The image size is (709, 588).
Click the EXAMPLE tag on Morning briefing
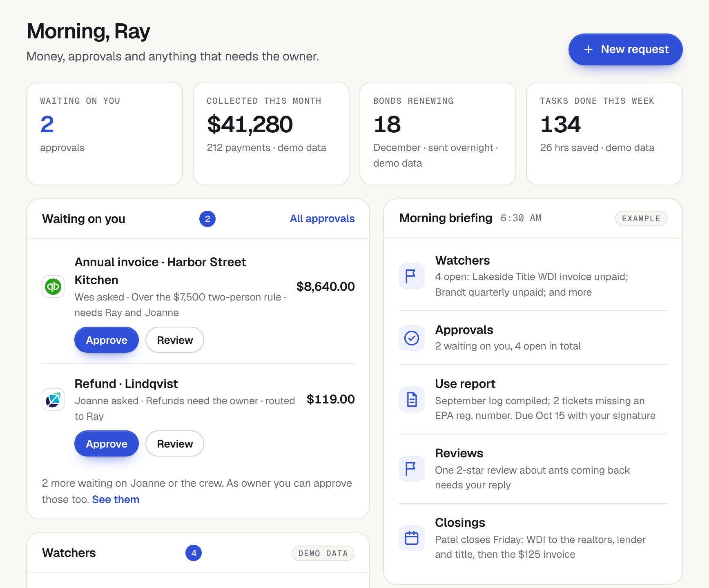click(x=641, y=218)
